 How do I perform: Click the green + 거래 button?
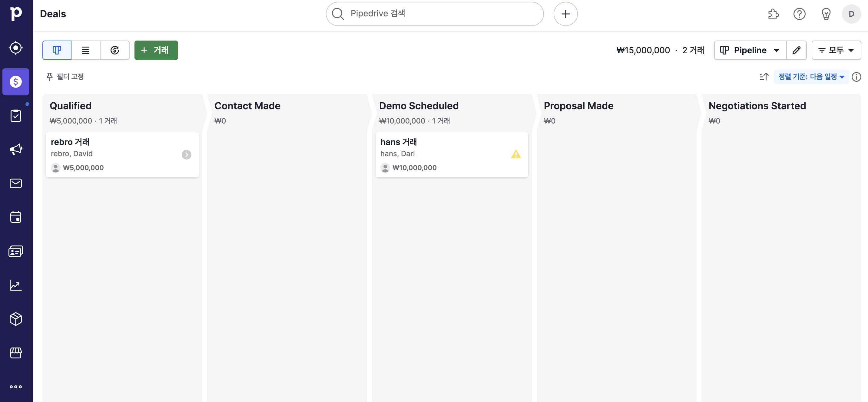coord(156,50)
